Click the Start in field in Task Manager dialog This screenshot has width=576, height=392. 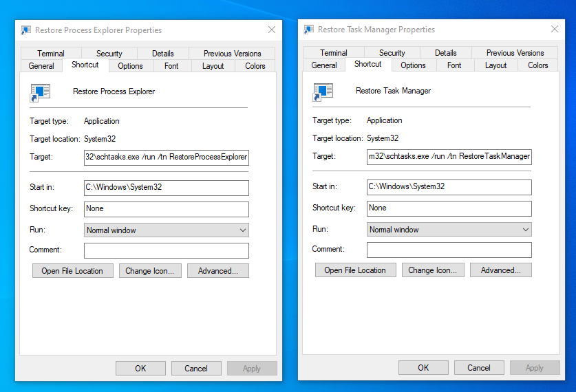coord(449,187)
